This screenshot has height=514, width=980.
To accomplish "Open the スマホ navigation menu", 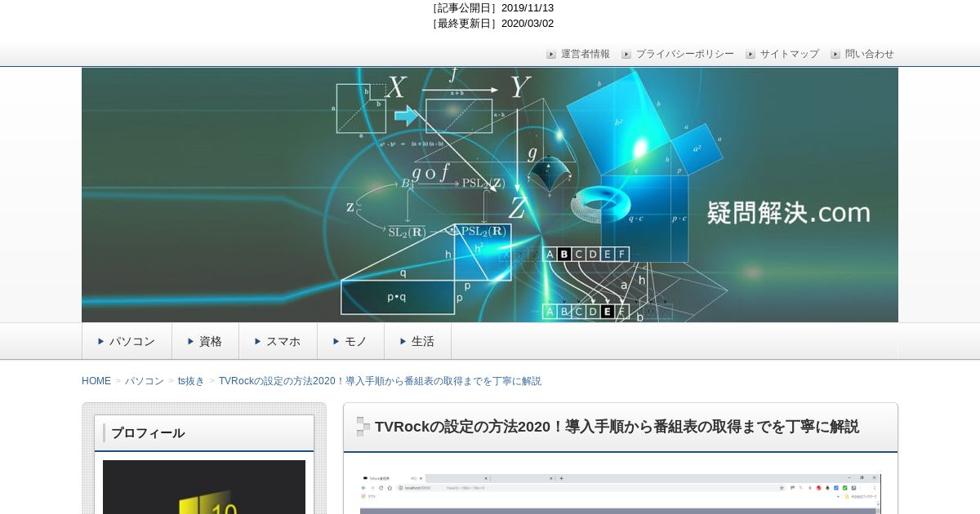I will pos(278,341).
